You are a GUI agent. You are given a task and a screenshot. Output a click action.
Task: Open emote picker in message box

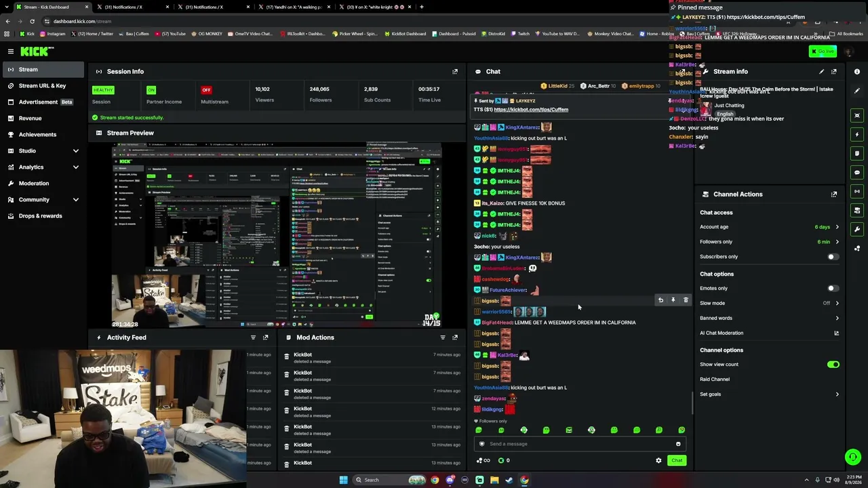(x=678, y=444)
